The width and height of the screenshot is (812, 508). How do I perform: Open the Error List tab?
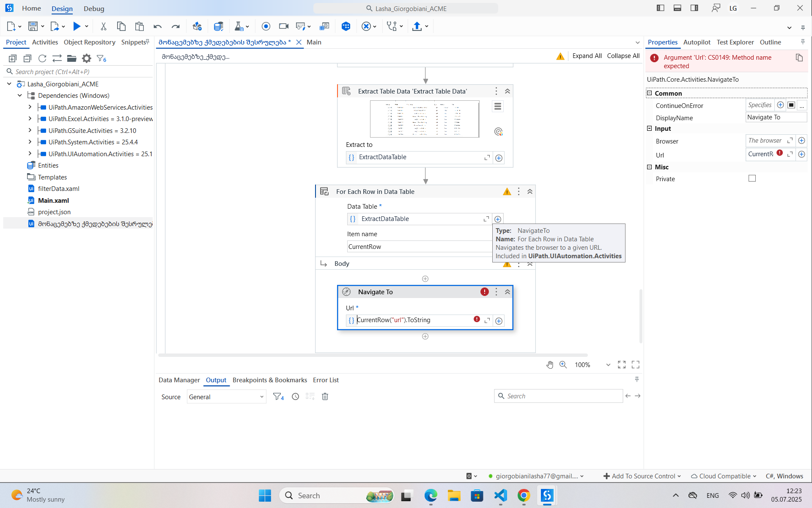(326, 380)
